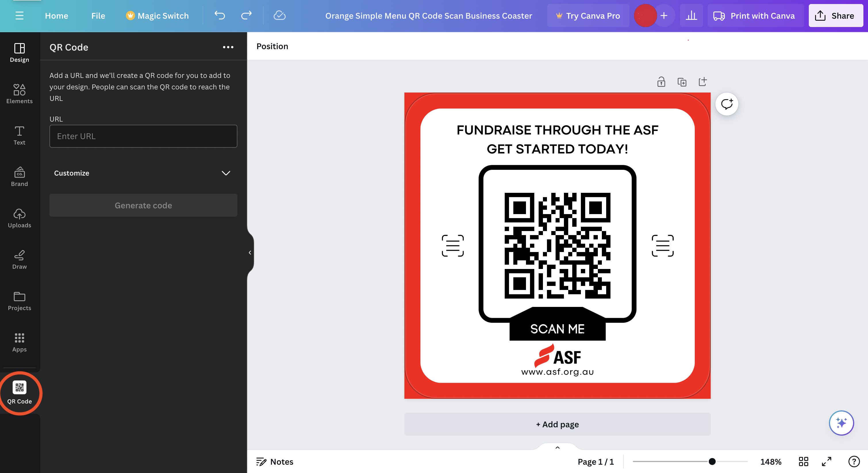The width and height of the screenshot is (868, 473).
Task: Open the analytics bar chart icon
Action: [x=692, y=16]
